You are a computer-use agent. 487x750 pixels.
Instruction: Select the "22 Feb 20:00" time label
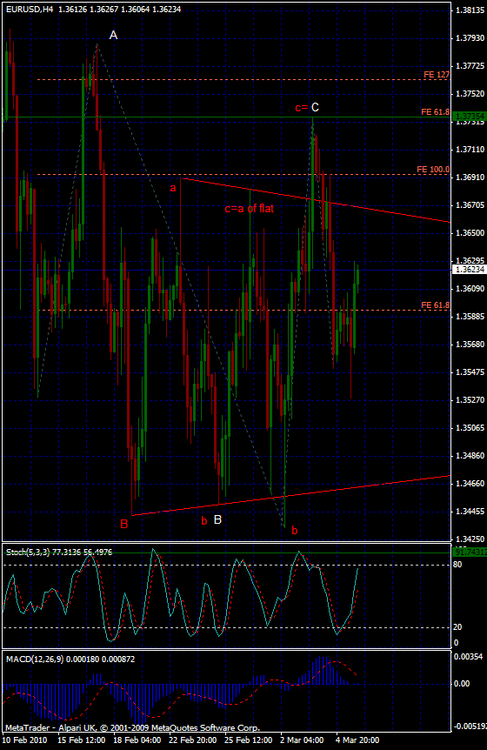click(193, 740)
